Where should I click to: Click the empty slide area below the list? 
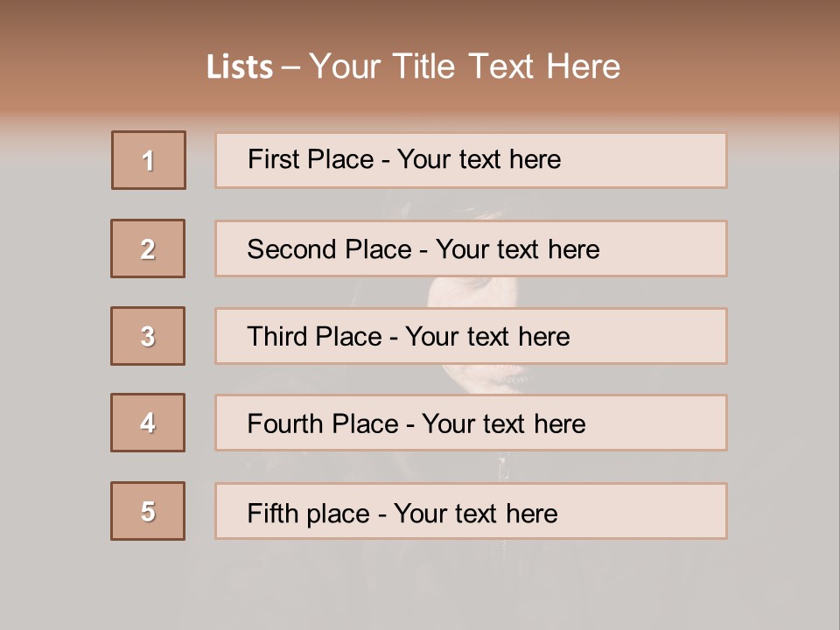[420, 582]
